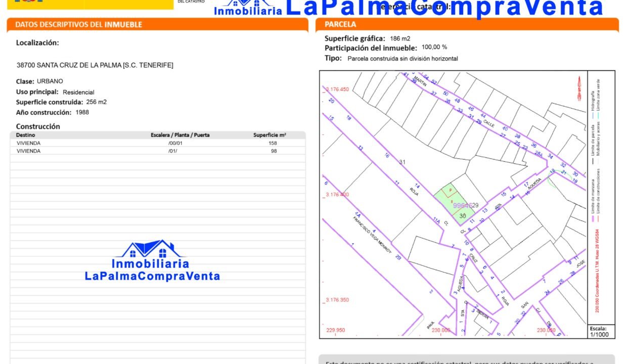Click the 'Destino' table column header
Viewport: 627px width, 364px height.
(26, 135)
